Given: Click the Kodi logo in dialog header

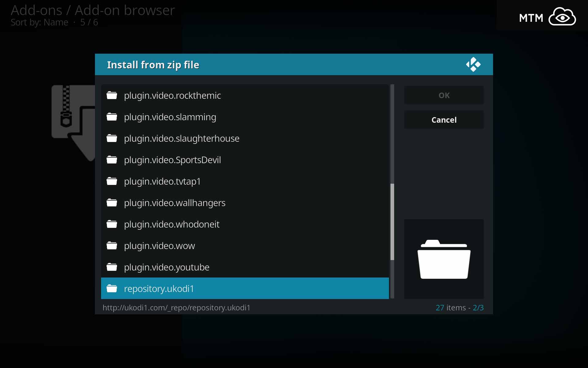Looking at the screenshot, I should coord(473,64).
